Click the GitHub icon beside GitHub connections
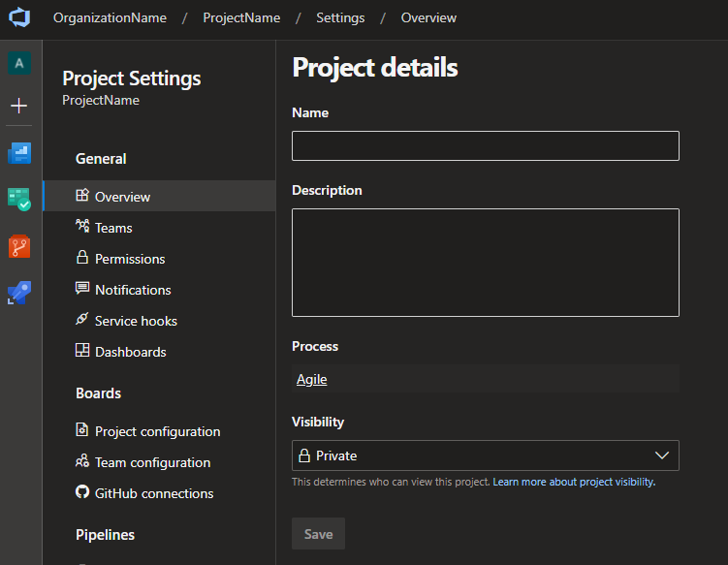The height and width of the screenshot is (565, 728). pyautogui.click(x=82, y=492)
